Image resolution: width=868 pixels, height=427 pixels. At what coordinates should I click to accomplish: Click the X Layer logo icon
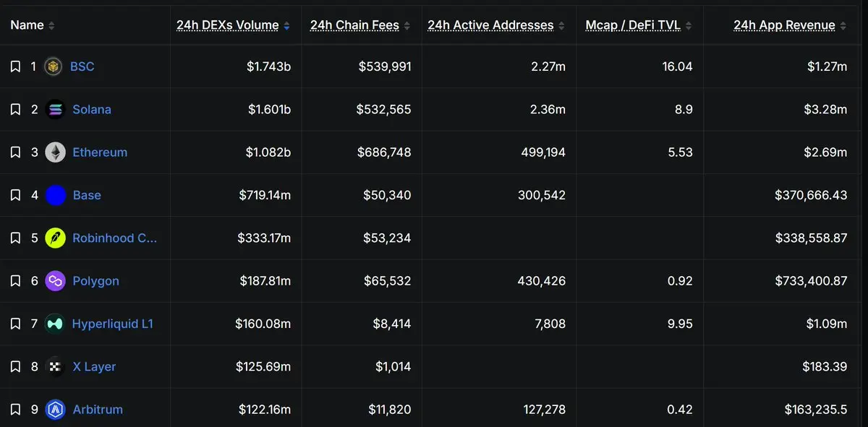coord(55,367)
